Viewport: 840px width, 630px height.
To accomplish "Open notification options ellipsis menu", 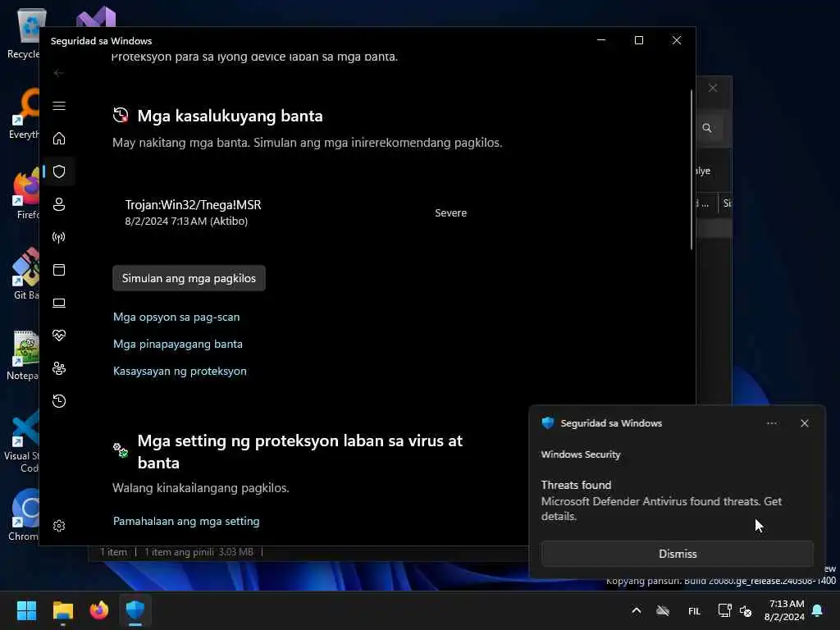I will coord(771,423).
